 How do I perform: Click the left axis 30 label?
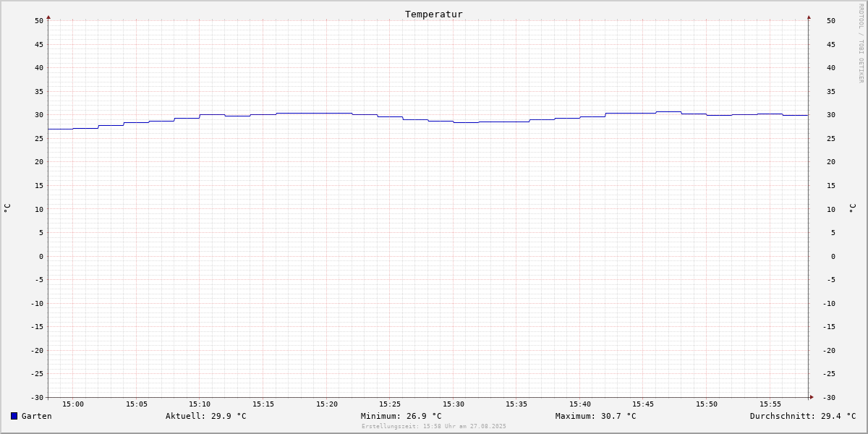39,115
